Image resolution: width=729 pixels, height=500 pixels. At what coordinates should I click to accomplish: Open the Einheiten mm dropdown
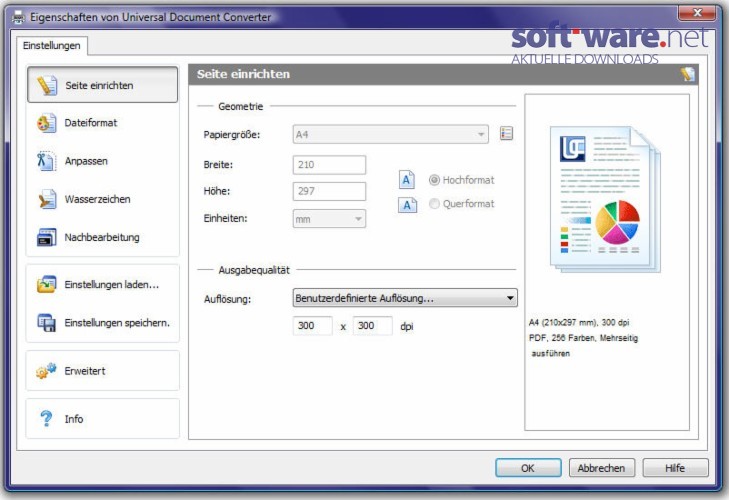tap(329, 219)
